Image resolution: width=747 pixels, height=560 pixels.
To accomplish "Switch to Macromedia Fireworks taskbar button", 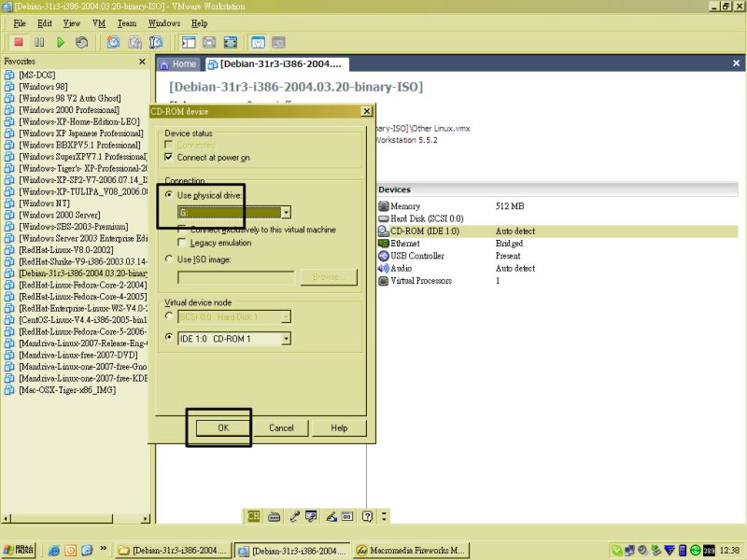I will click(412, 551).
